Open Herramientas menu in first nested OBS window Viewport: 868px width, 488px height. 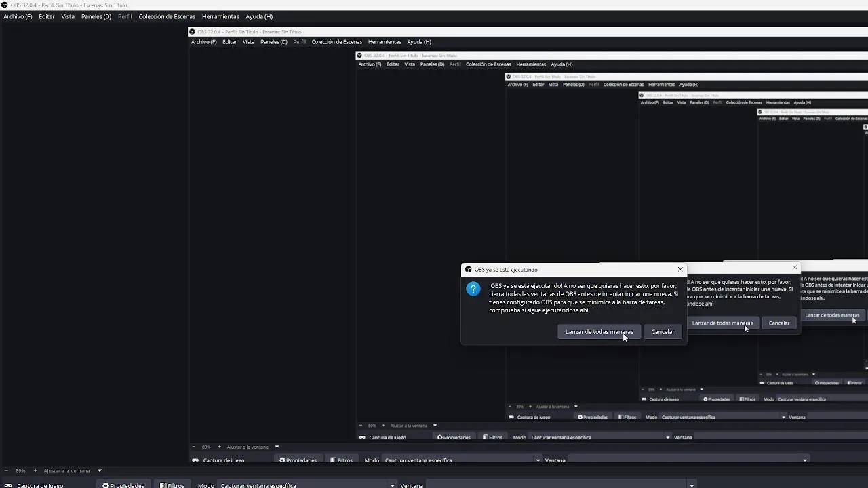384,42
